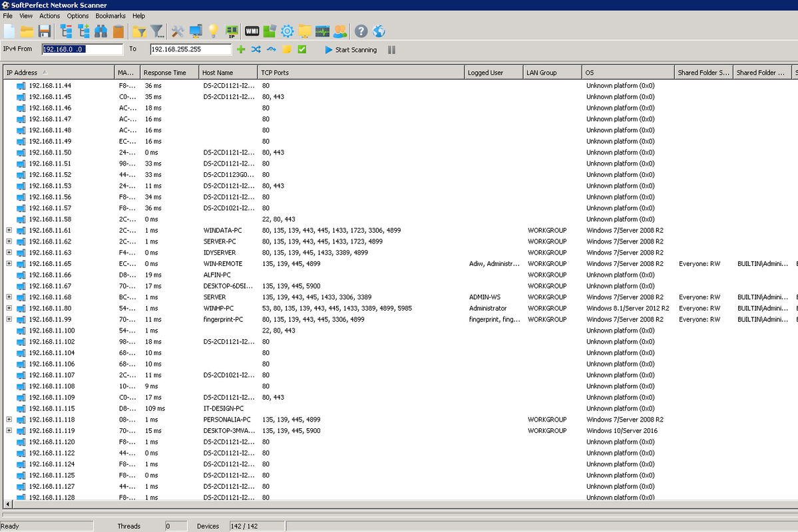798x532 pixels.
Task: Click the network shared folders icon
Action: click(304, 31)
